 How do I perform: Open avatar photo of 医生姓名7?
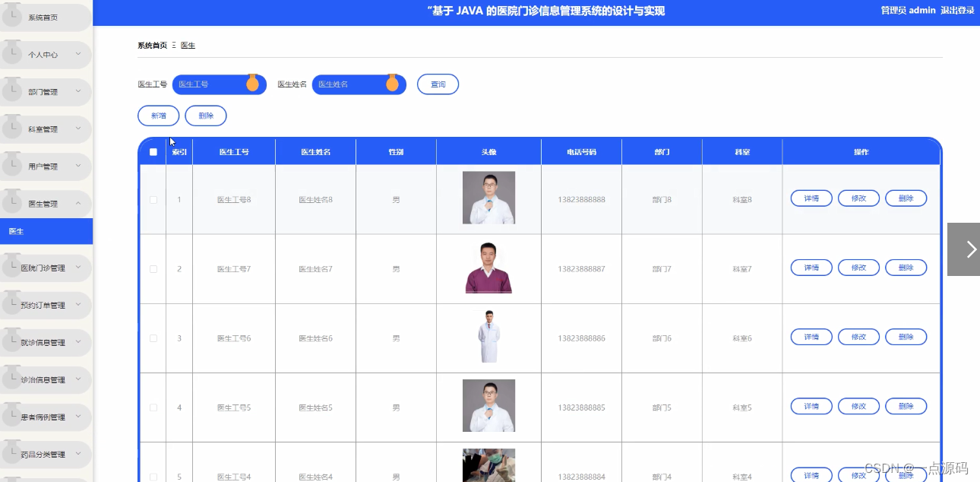[x=488, y=268]
